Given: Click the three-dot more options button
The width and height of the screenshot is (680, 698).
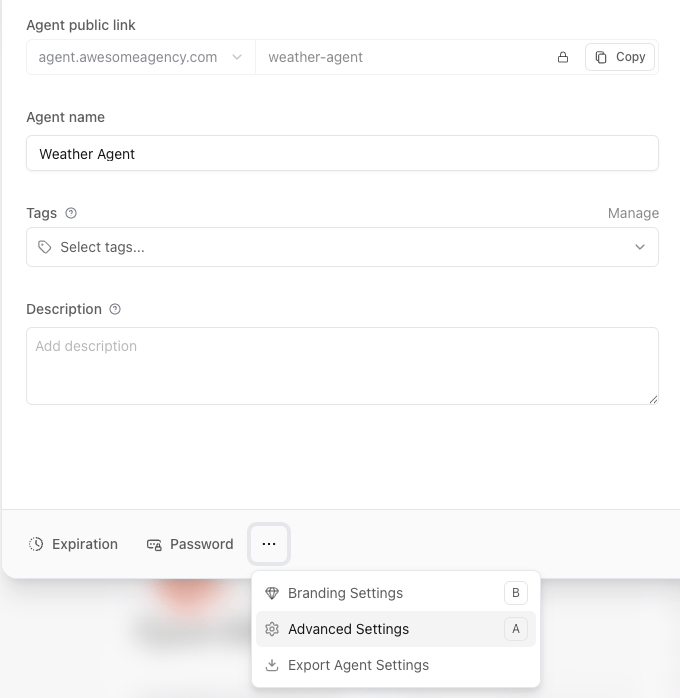Looking at the screenshot, I should tap(269, 544).
